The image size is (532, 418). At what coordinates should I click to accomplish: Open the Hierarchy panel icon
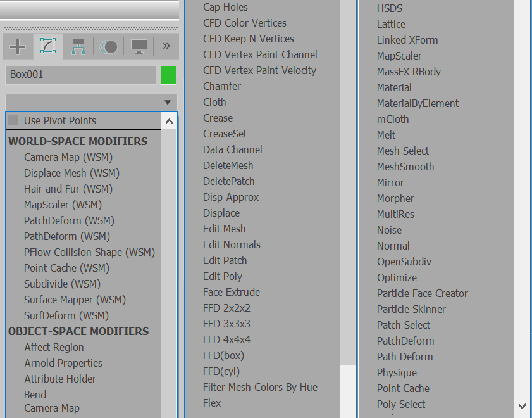click(x=78, y=46)
